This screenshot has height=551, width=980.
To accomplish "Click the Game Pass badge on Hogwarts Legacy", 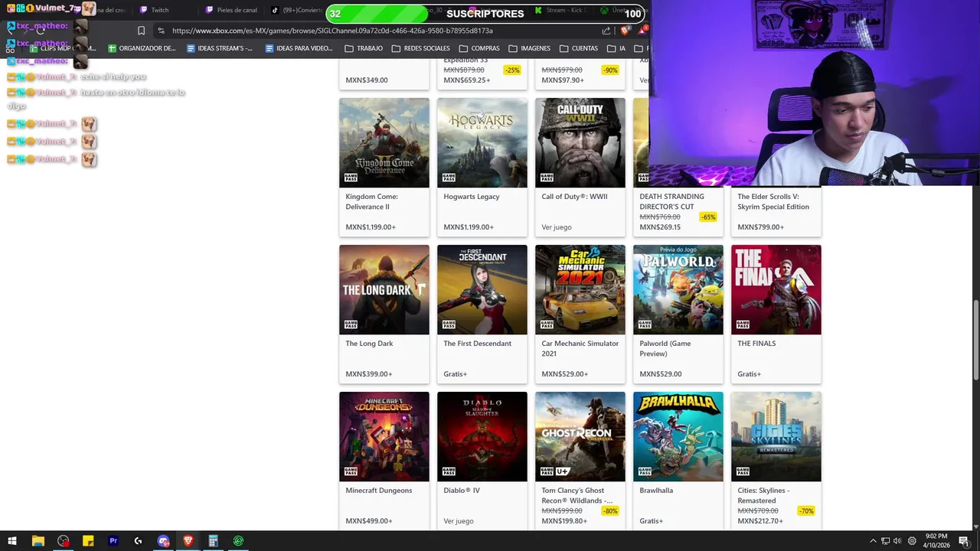I will coord(449,178).
